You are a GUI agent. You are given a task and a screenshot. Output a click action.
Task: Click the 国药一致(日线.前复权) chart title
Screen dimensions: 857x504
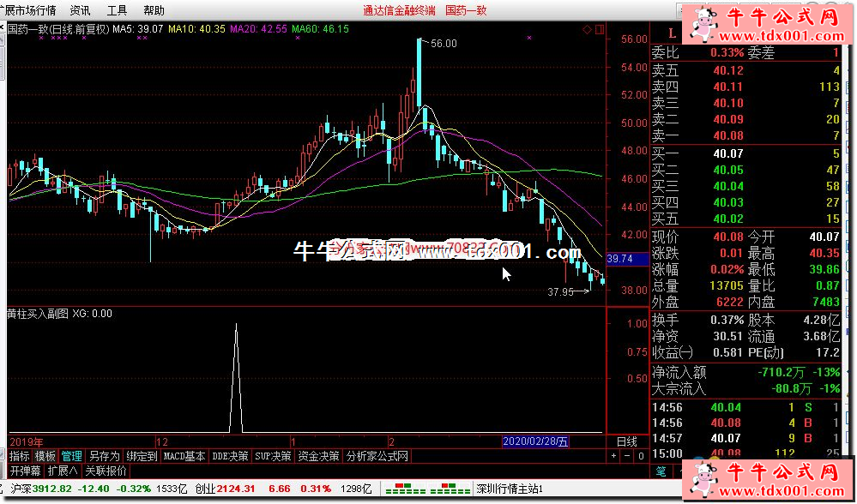coord(58,28)
